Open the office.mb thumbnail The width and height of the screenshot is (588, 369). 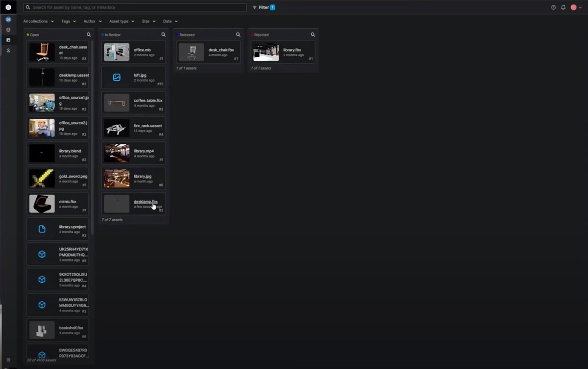[117, 52]
